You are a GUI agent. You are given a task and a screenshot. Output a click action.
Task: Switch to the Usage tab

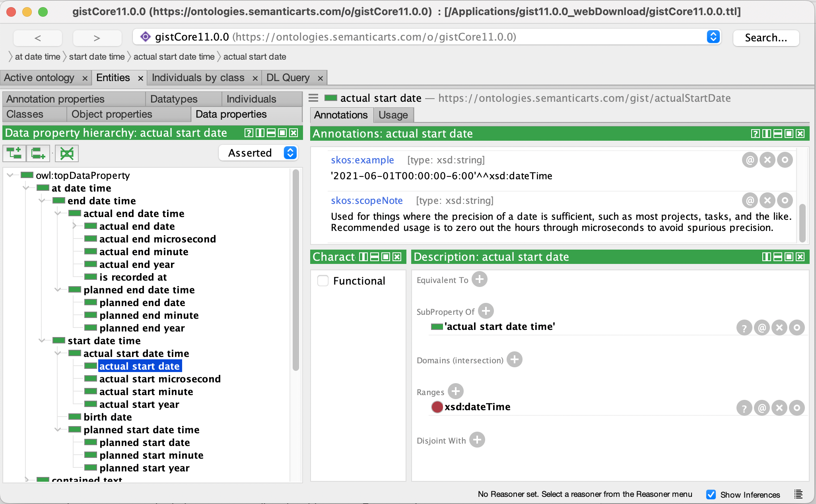coord(393,115)
